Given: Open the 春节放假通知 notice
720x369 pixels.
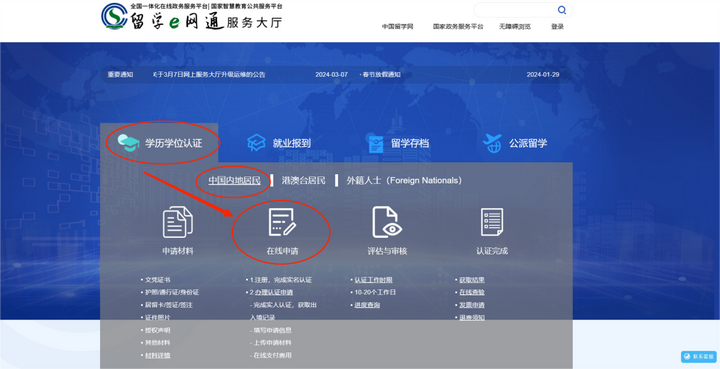Looking at the screenshot, I should 381,74.
